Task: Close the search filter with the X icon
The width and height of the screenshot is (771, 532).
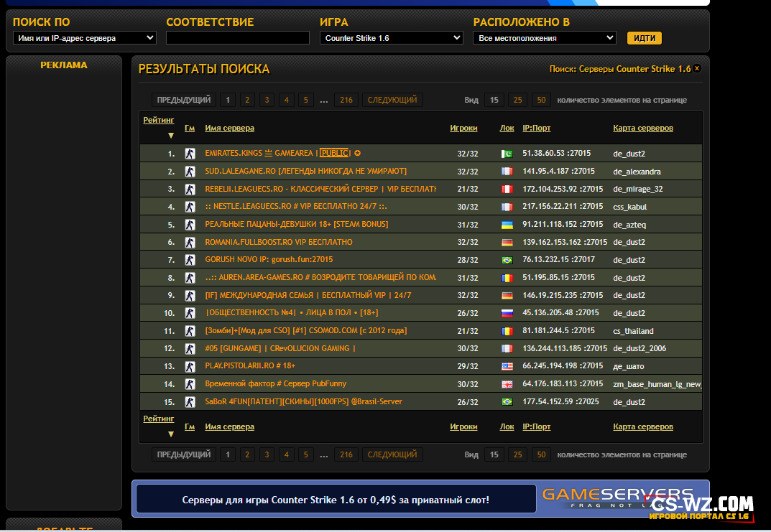Action: click(x=696, y=69)
